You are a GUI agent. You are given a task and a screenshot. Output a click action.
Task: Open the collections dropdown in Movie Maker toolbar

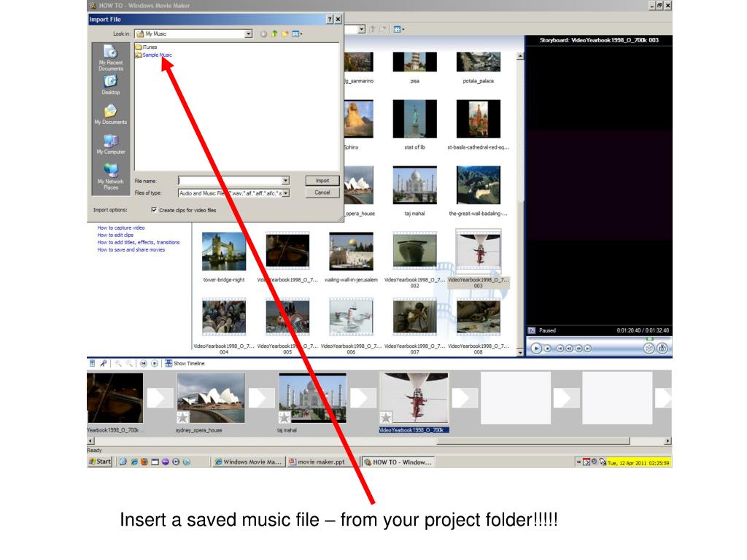pos(362,29)
